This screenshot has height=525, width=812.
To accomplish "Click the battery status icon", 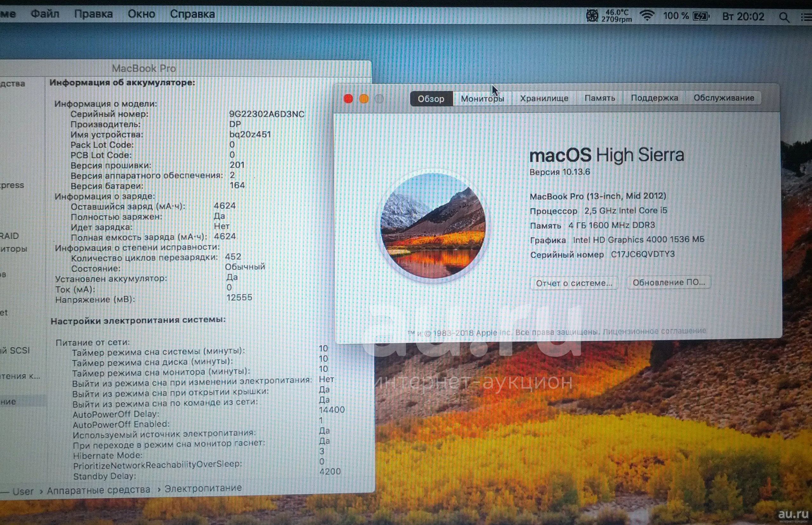I will 701,16.
